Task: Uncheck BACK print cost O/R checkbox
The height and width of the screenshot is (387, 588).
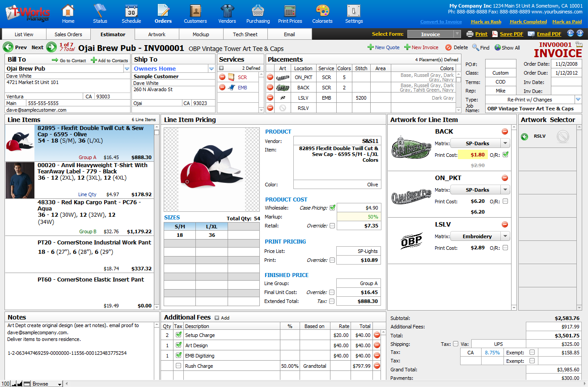Action: 505,155
